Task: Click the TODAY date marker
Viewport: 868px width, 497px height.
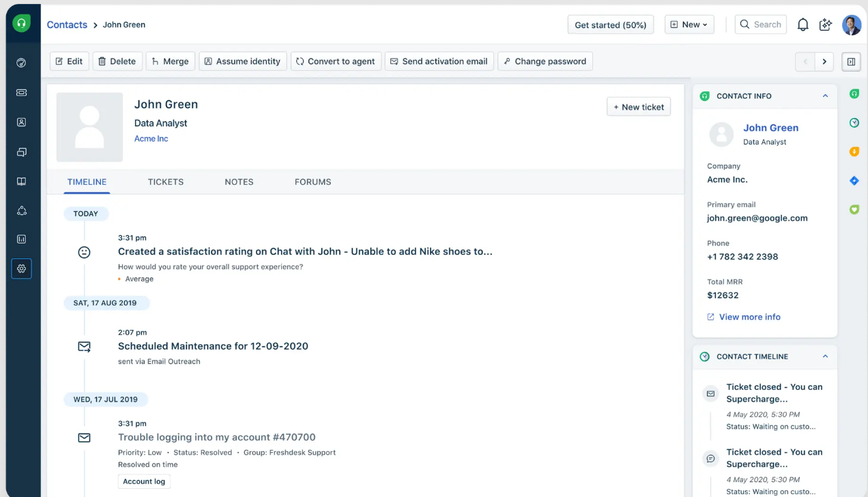Action: pyautogui.click(x=86, y=214)
